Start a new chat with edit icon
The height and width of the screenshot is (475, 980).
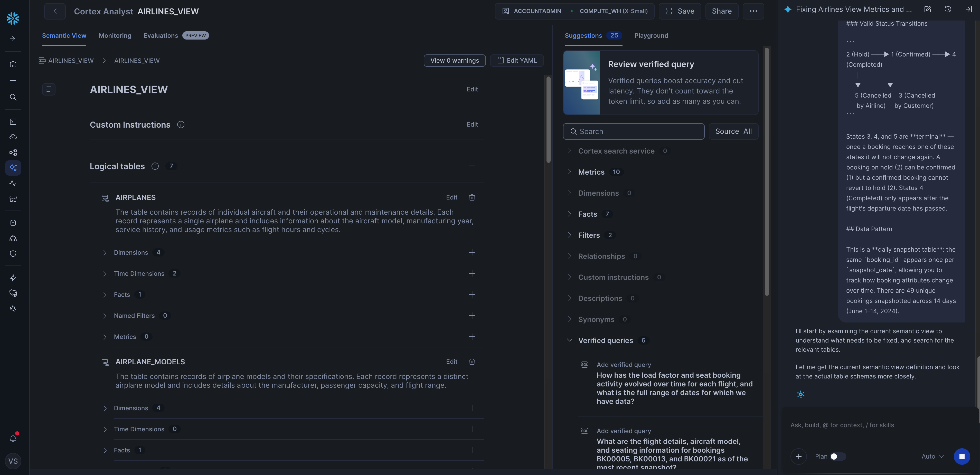928,9
